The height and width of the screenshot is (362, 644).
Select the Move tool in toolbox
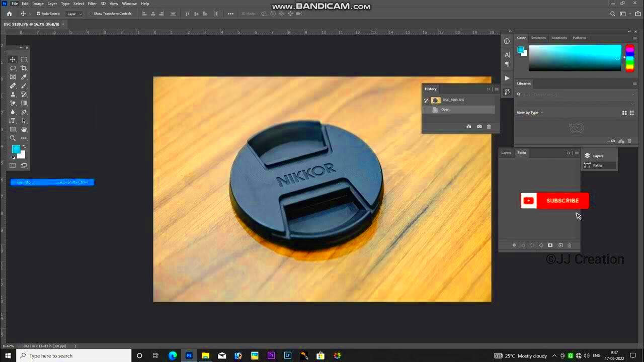(13, 59)
